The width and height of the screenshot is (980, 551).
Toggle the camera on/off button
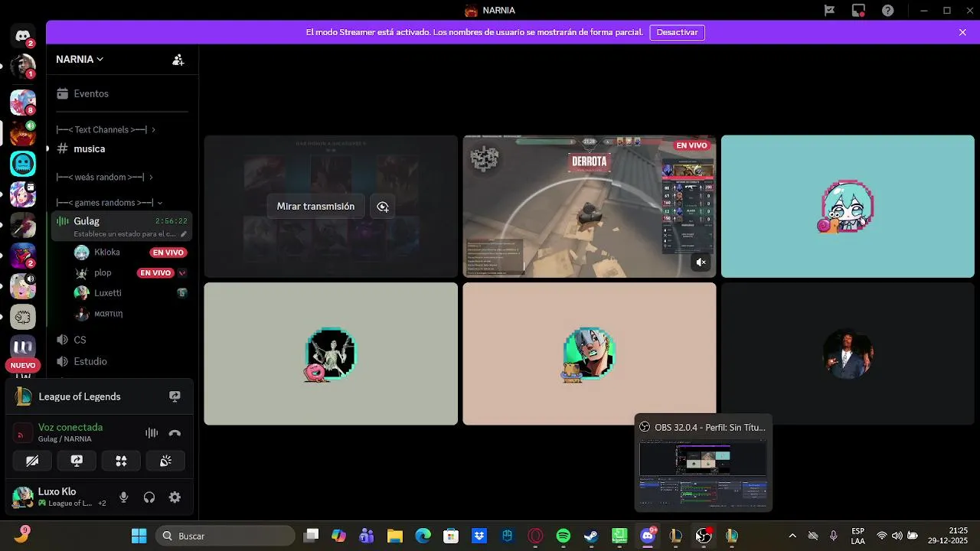click(32, 461)
